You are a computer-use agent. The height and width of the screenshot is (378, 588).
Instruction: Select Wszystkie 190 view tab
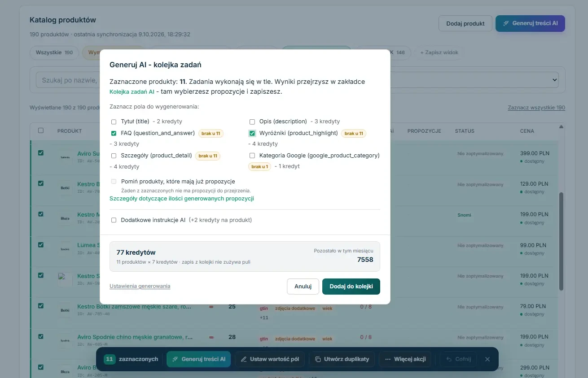pos(54,52)
